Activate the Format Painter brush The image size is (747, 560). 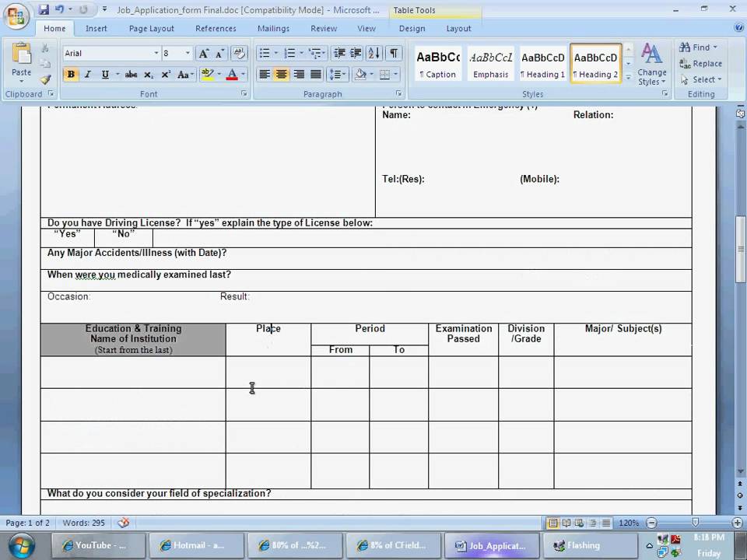(x=45, y=79)
